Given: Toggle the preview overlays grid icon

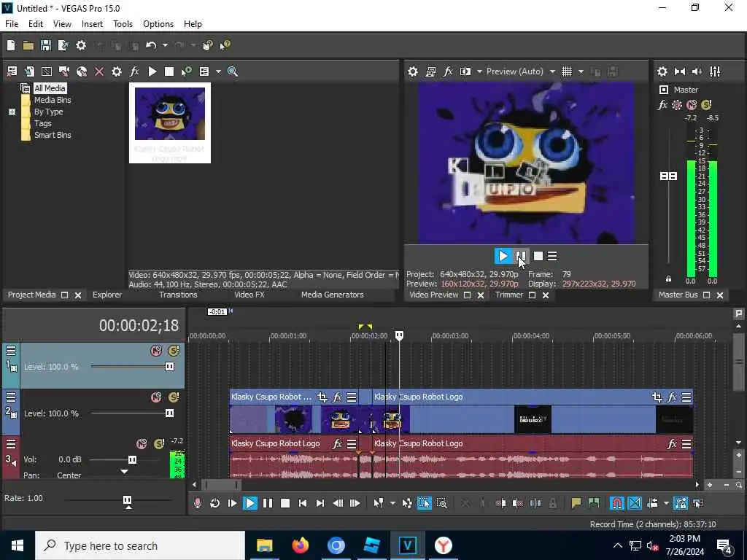Looking at the screenshot, I should click(x=566, y=71).
